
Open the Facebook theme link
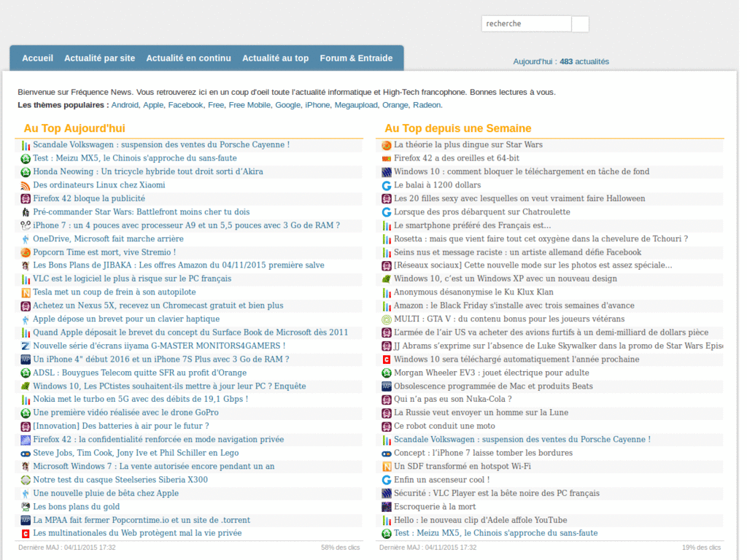(x=185, y=105)
